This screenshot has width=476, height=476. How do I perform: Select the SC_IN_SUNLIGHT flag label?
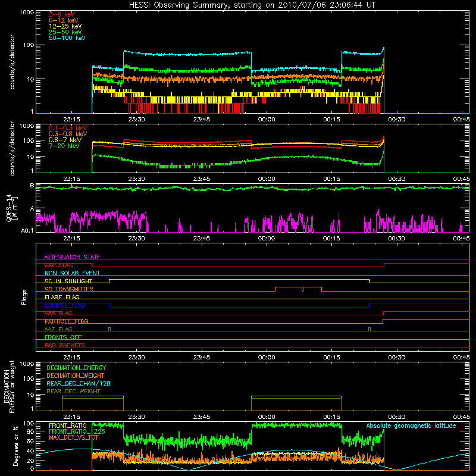(68, 281)
